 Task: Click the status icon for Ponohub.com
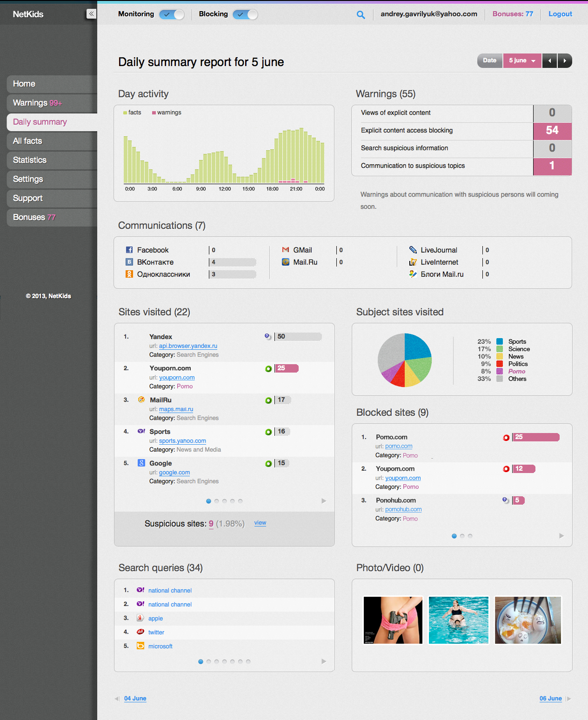pyautogui.click(x=506, y=500)
